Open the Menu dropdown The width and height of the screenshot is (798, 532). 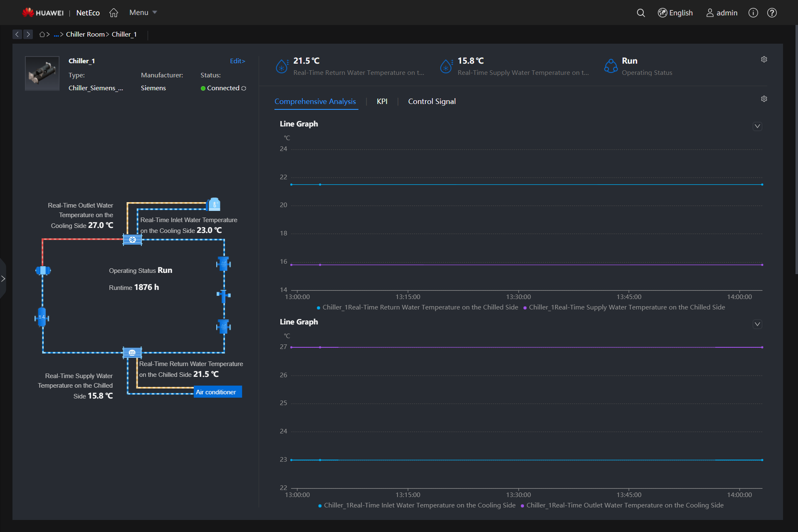(x=142, y=12)
